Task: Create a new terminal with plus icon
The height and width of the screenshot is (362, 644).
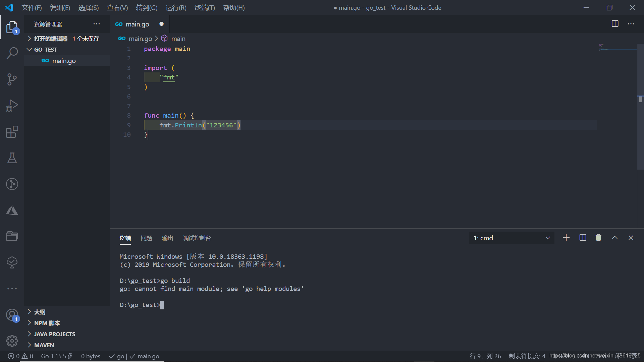Action: [566, 238]
